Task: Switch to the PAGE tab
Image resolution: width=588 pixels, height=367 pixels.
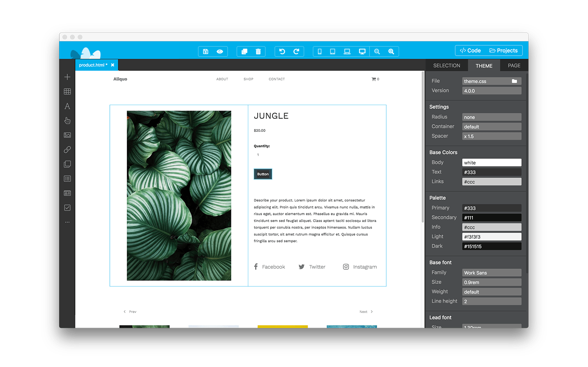Action: [x=514, y=65]
